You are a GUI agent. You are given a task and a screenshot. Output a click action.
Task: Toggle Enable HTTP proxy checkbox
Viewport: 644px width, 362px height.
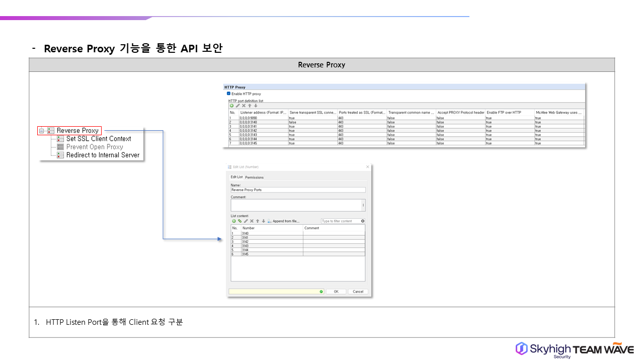click(x=228, y=94)
